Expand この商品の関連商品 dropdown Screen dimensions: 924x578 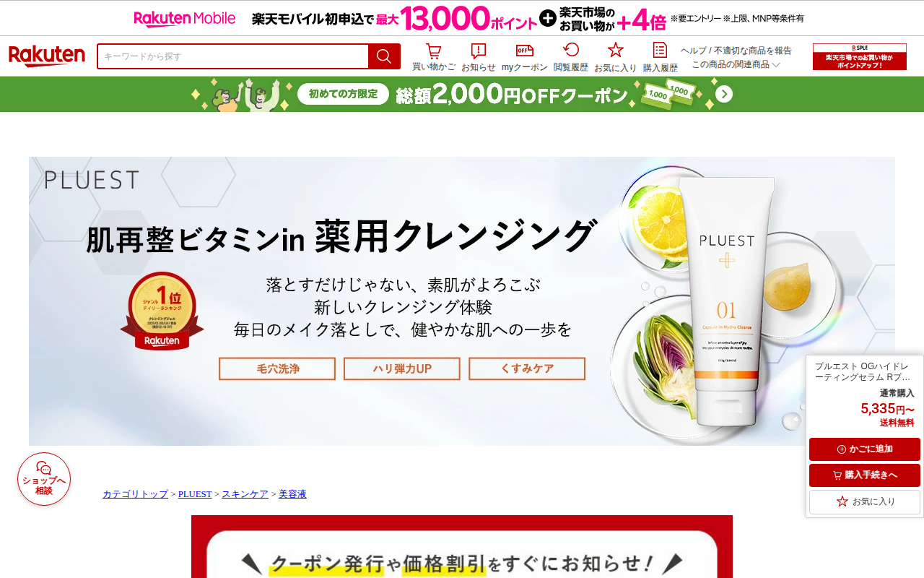[736, 64]
